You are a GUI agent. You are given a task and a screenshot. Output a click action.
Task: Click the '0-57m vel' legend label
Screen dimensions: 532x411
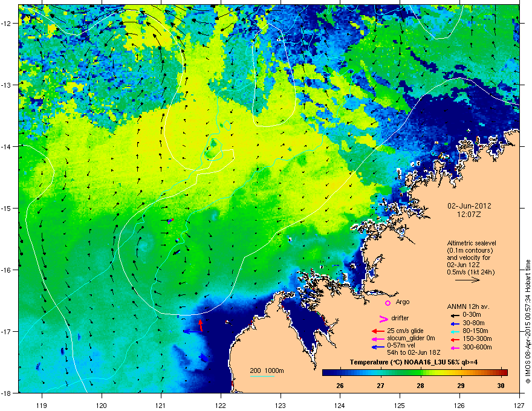(401, 346)
